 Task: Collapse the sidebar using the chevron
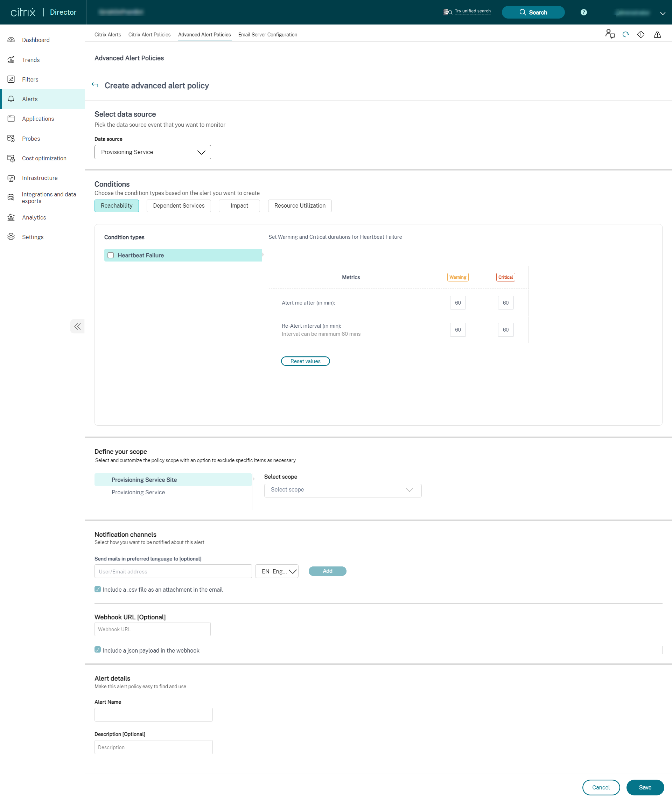pos(78,326)
